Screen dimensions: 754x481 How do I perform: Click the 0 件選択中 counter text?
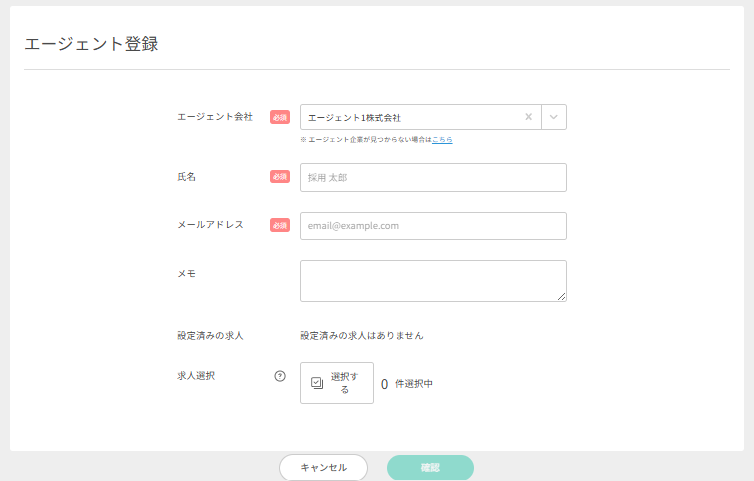pyautogui.click(x=407, y=383)
